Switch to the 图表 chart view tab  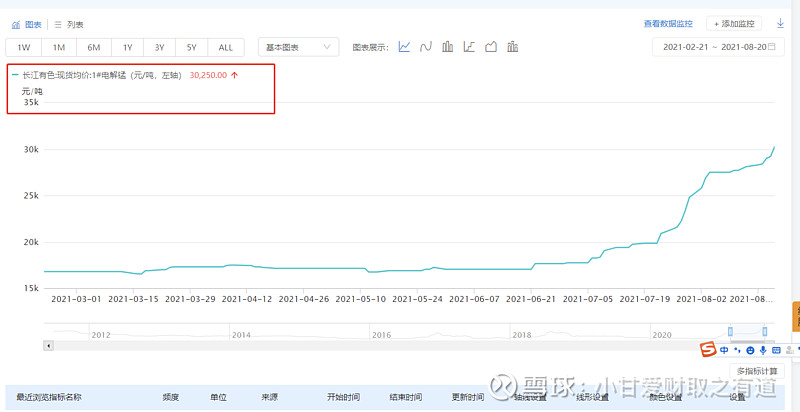[27, 24]
